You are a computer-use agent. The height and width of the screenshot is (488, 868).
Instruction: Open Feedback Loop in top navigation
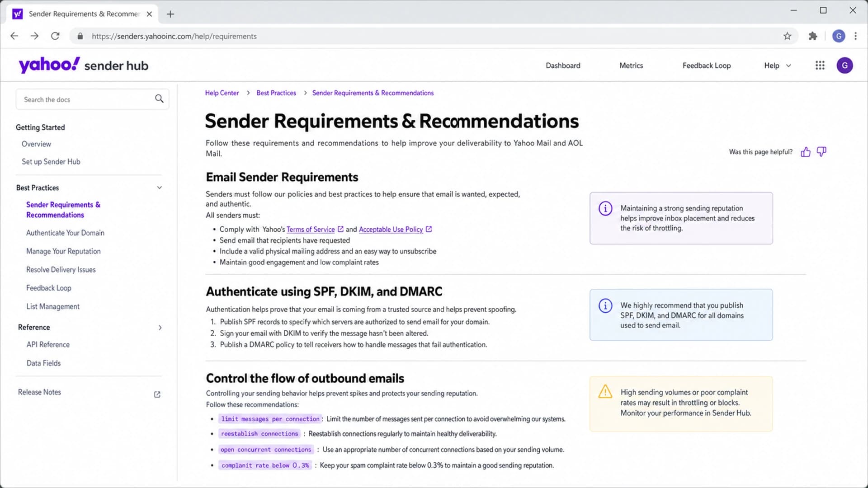tap(707, 66)
